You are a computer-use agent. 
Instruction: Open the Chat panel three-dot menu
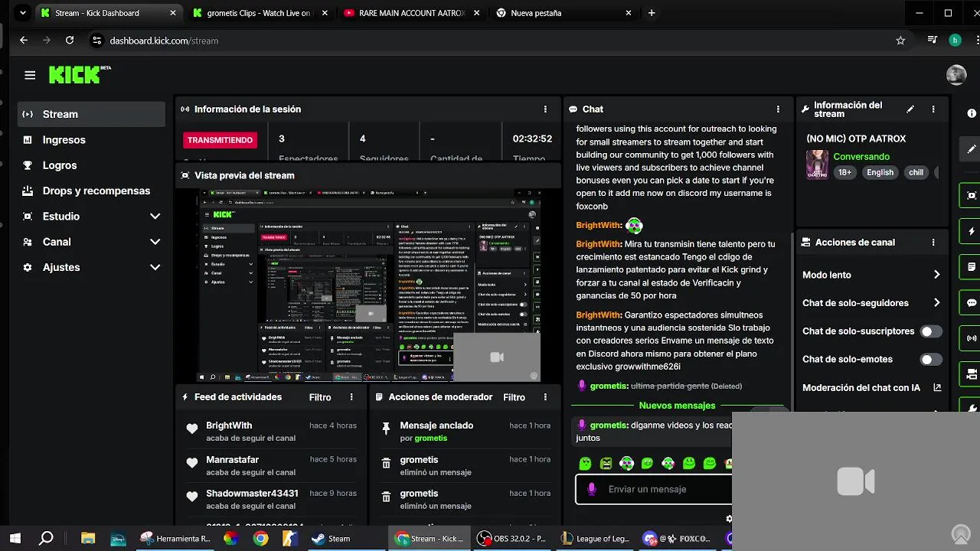click(x=778, y=109)
